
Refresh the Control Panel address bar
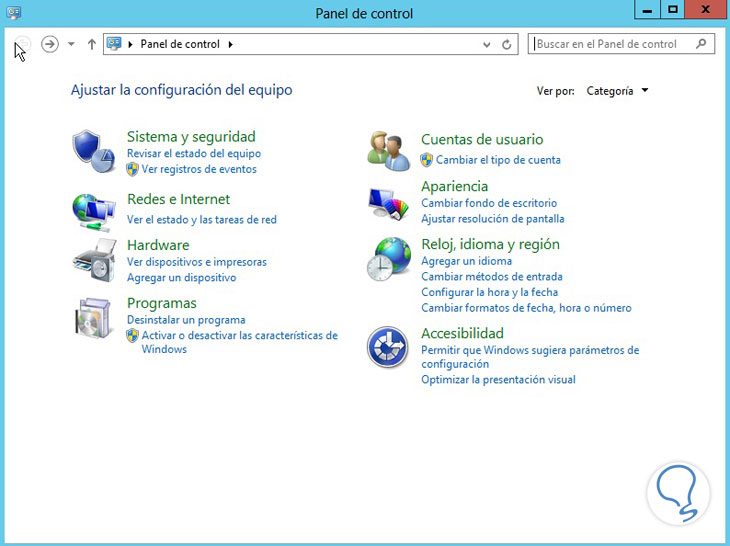(507, 44)
